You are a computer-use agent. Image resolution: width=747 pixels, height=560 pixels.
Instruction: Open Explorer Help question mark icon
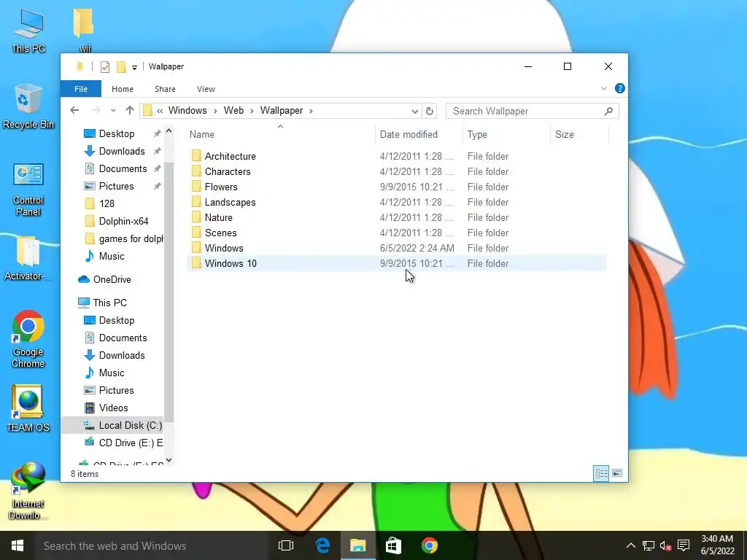point(620,88)
